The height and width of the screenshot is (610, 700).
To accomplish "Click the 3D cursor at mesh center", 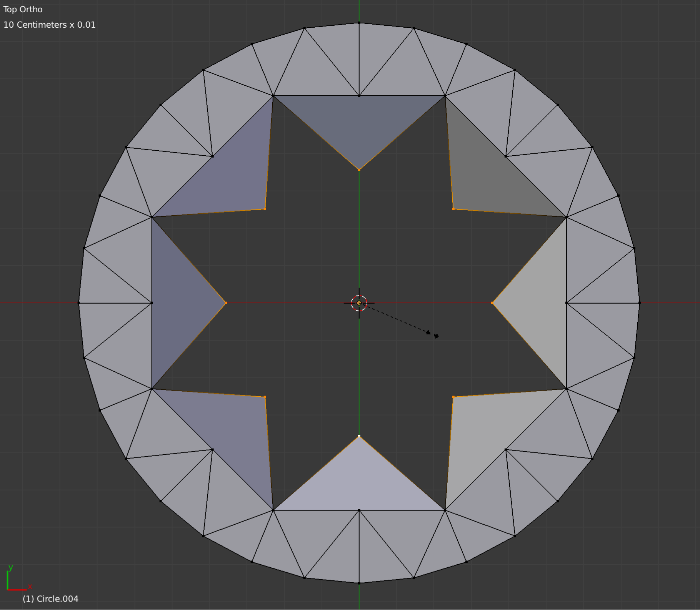I will pyautogui.click(x=359, y=303).
